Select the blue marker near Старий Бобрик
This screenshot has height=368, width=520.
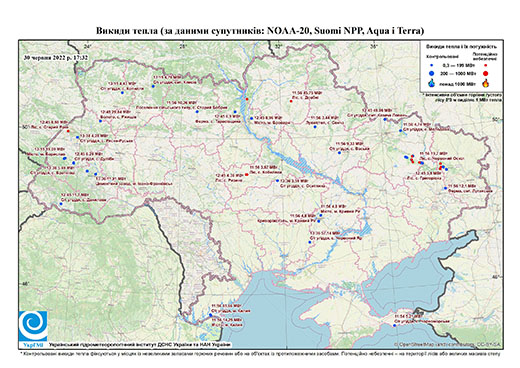coord(197,111)
